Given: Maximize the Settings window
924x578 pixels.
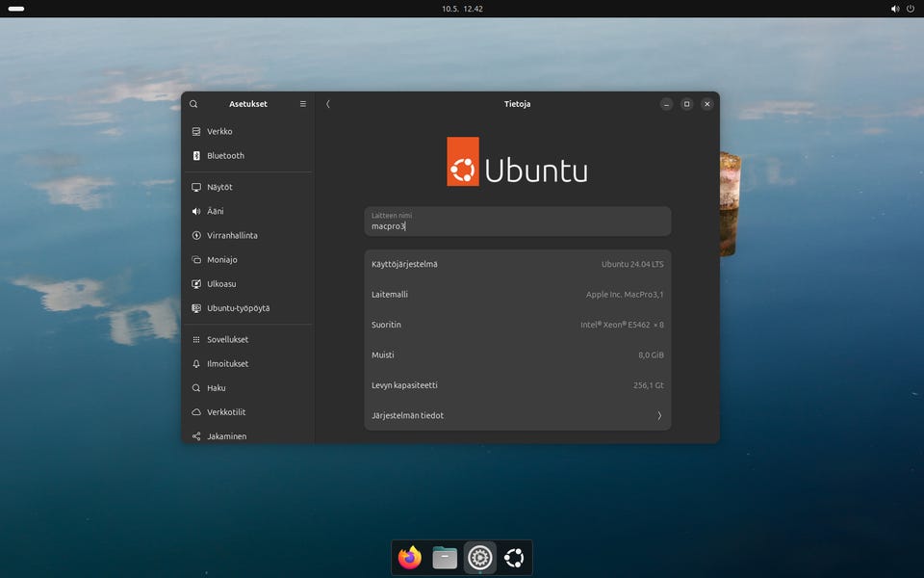Looking at the screenshot, I should (686, 104).
